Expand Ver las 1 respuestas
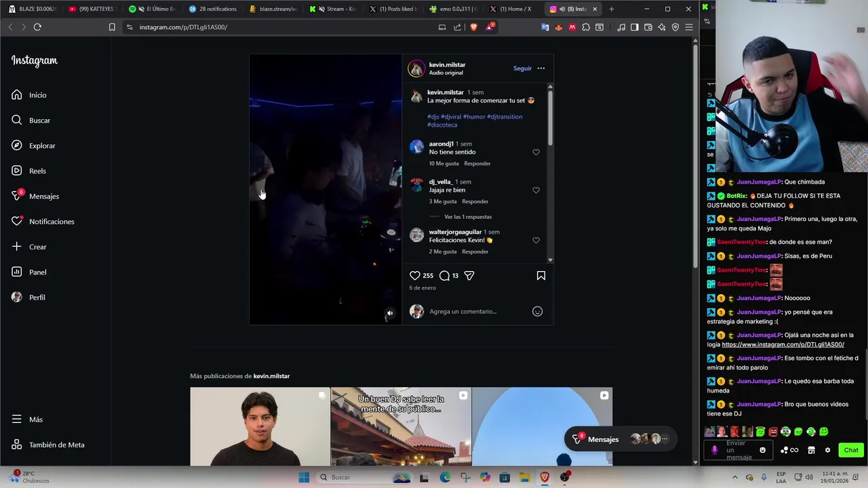The image size is (868, 488). point(468,217)
